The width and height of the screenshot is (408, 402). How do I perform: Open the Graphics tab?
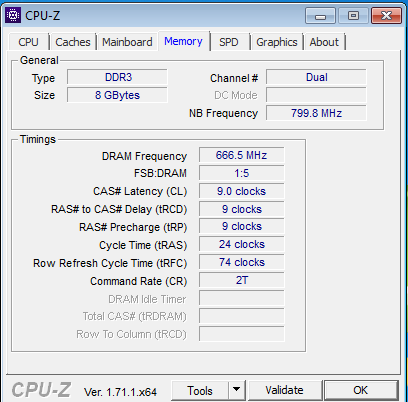tap(277, 42)
